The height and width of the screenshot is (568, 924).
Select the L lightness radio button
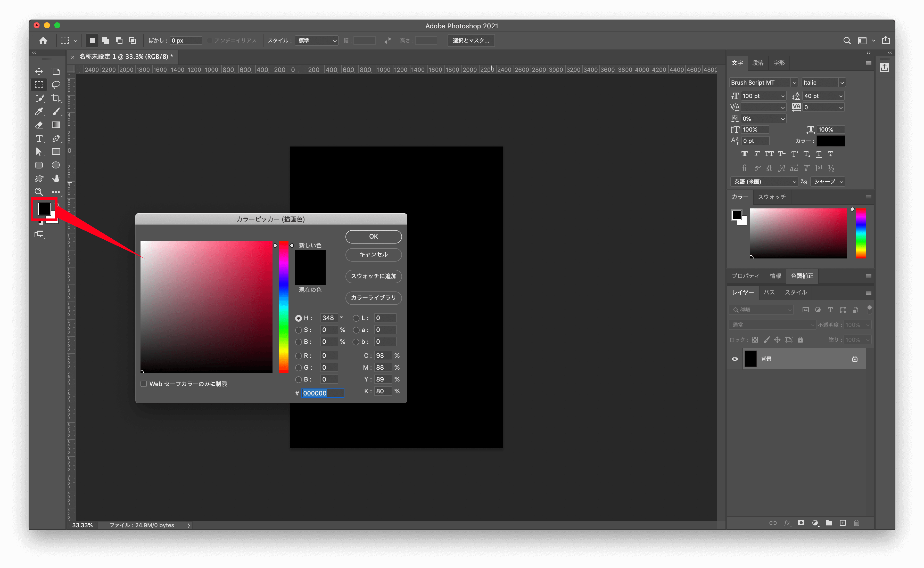(x=356, y=318)
